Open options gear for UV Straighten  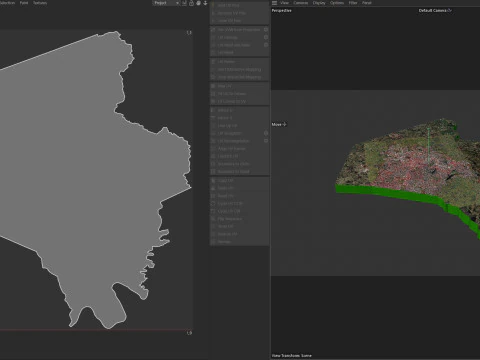pyautogui.click(x=266, y=133)
